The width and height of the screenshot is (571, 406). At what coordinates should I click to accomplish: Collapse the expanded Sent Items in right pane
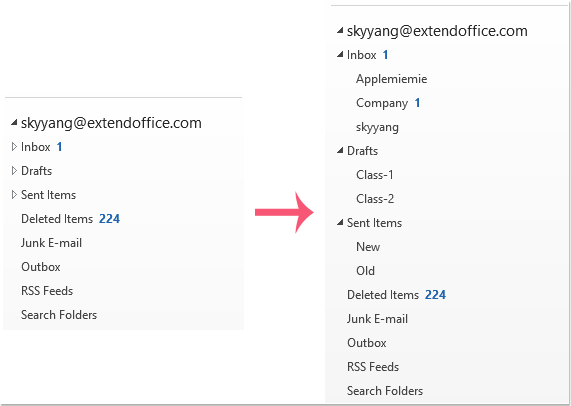(x=340, y=222)
